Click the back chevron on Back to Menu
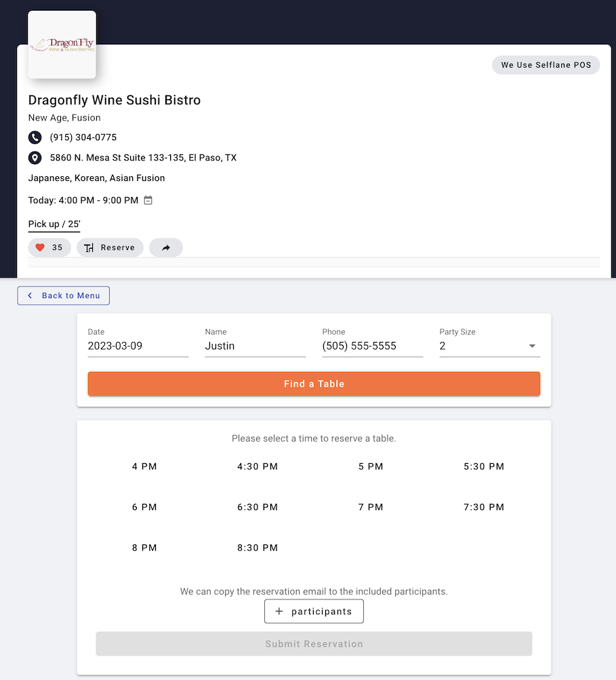616x680 pixels. [29, 295]
